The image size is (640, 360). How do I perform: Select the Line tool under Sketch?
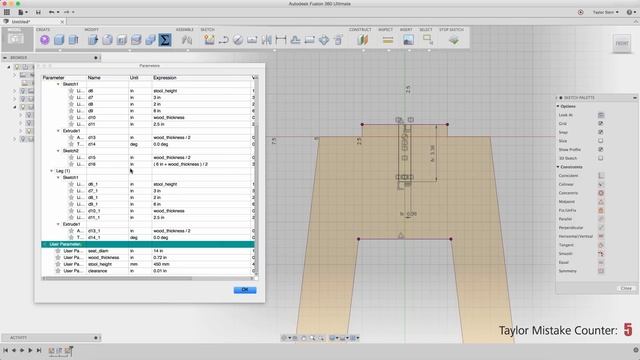tap(223, 40)
